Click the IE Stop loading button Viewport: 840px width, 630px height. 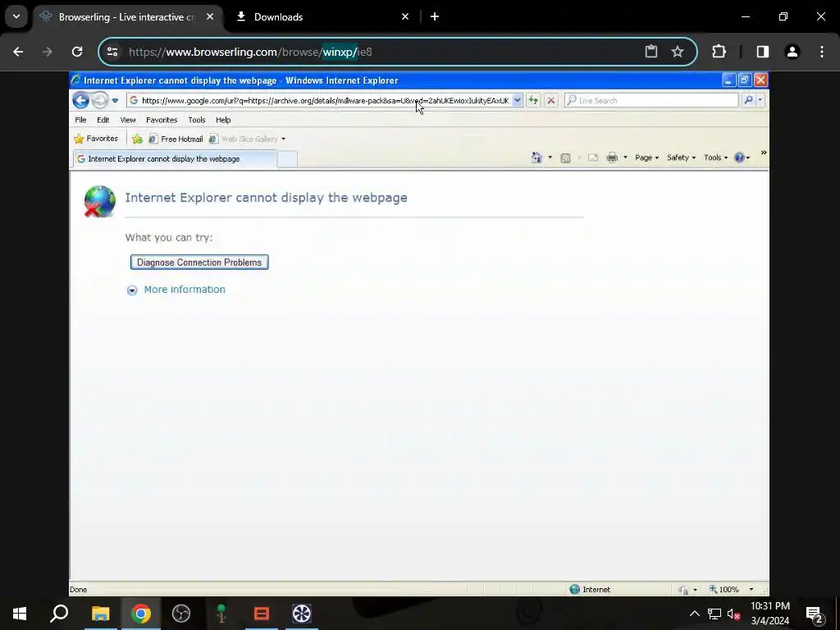550,100
